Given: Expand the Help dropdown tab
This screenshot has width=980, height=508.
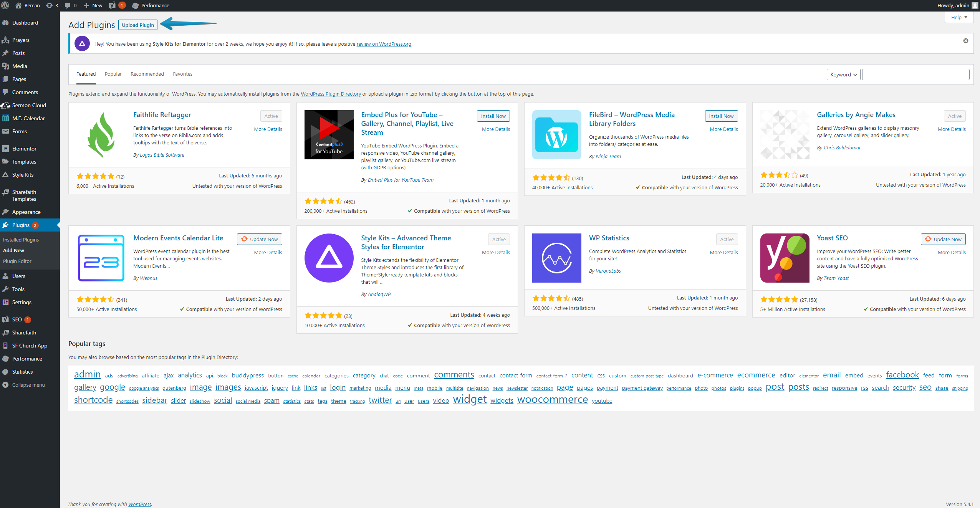Looking at the screenshot, I should tap(959, 17).
